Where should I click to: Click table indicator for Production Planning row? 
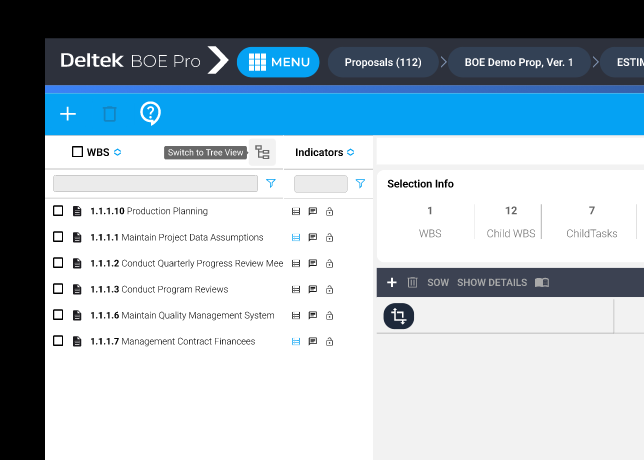pos(296,212)
